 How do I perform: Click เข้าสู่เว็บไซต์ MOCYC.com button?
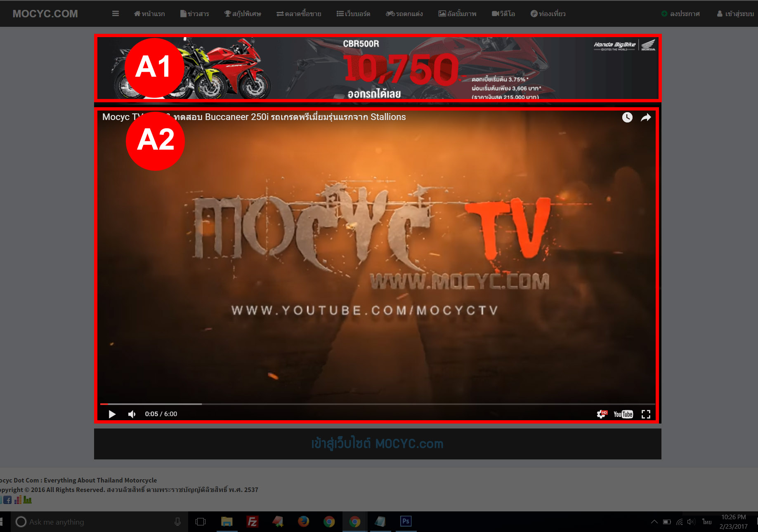pyautogui.click(x=378, y=444)
